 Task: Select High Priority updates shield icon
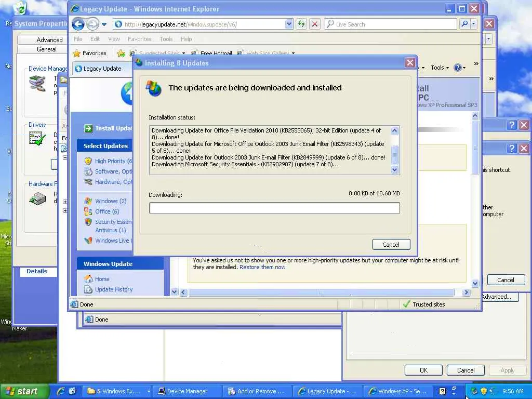point(88,161)
